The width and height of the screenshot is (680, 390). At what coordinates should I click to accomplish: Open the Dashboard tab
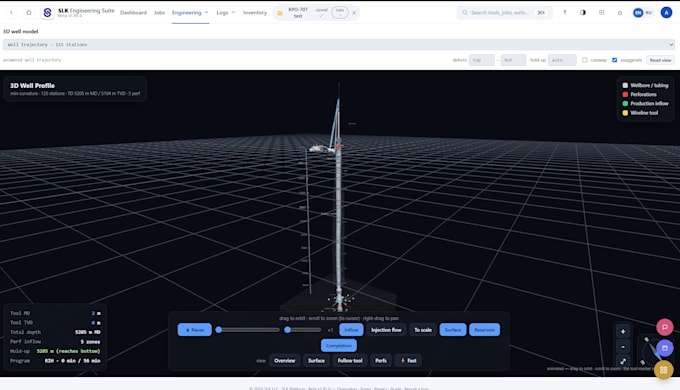pos(133,13)
